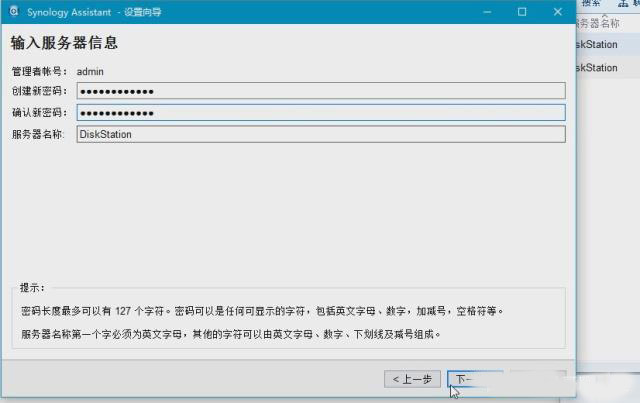640x403 pixels.
Task: Proceed with the 下一步 button
Action: [x=476, y=379]
